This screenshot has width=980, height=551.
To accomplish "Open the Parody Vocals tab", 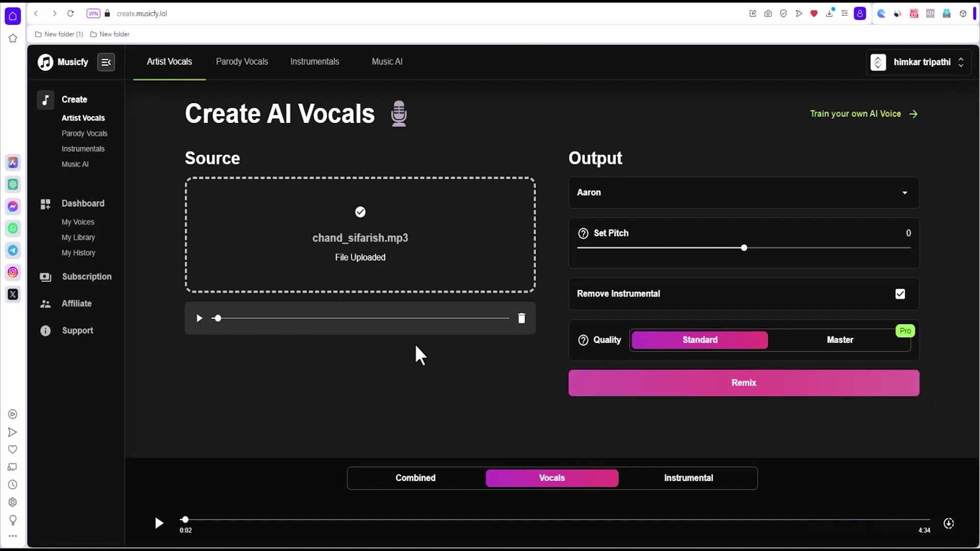I will (242, 62).
